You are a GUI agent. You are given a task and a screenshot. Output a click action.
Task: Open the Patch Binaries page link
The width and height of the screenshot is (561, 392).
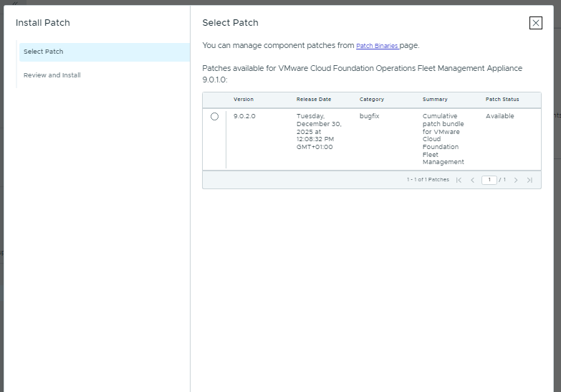378,45
